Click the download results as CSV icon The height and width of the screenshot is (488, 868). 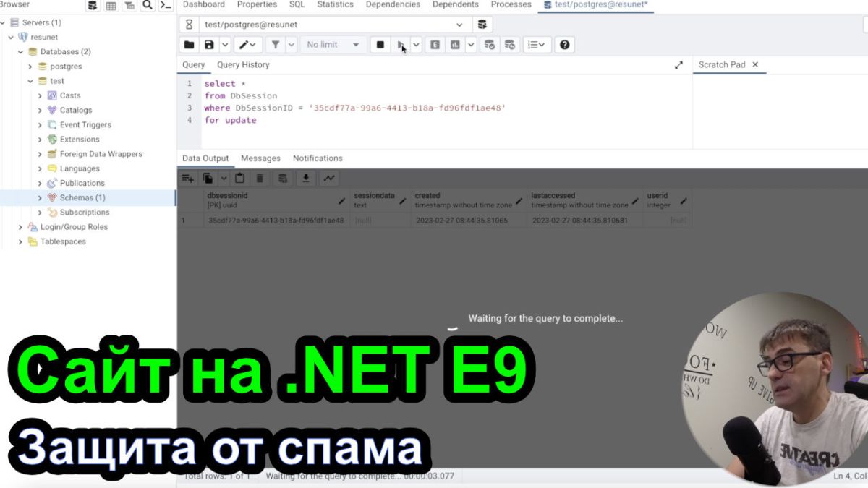pos(306,178)
